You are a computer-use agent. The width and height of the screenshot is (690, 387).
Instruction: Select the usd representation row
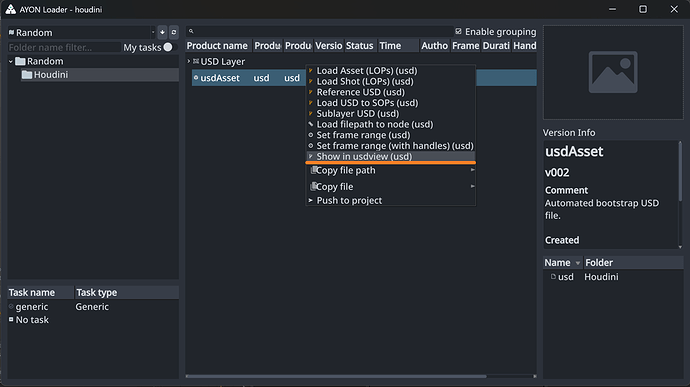click(613, 277)
